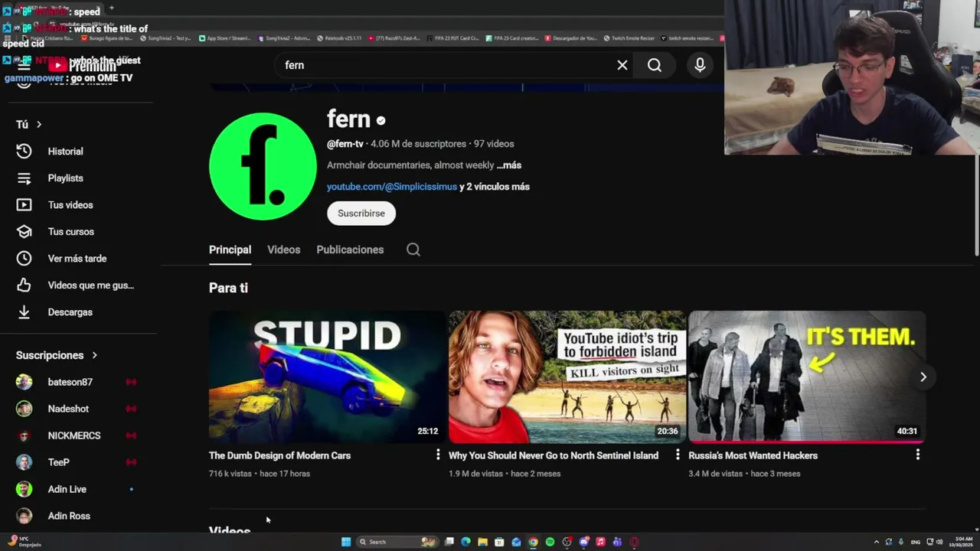
Task: Open the fern channel avatar logo
Action: [263, 166]
